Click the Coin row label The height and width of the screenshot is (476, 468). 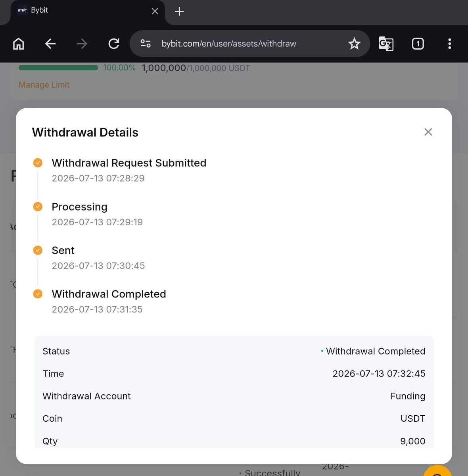[52, 418]
